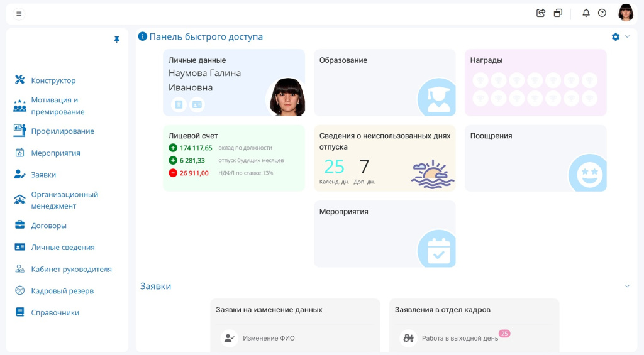644x355 pixels.
Task: Open notifications bell
Action: [586, 13]
